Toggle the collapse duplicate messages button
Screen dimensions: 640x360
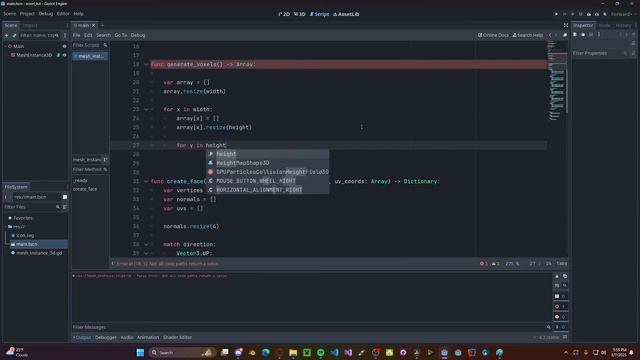[557, 285]
